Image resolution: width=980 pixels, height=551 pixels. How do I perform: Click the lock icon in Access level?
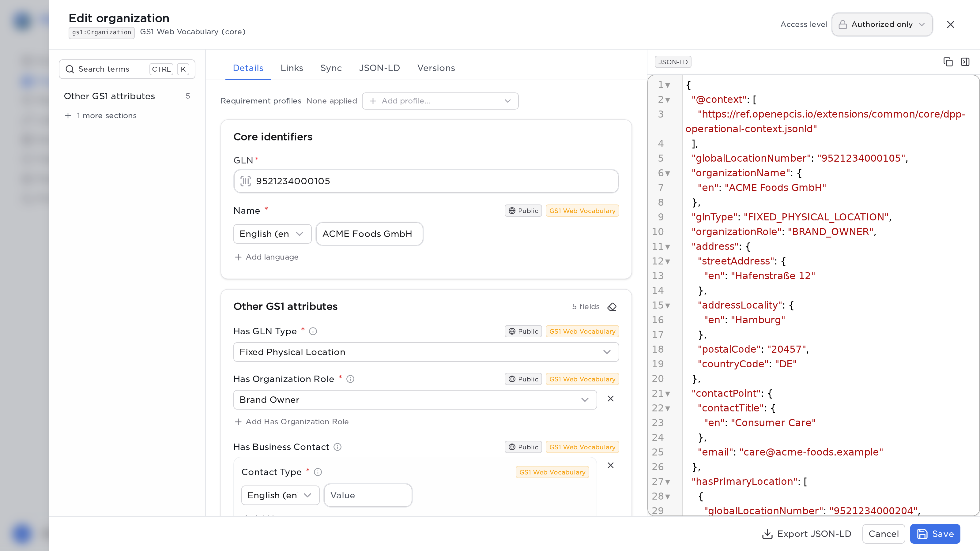(x=842, y=25)
